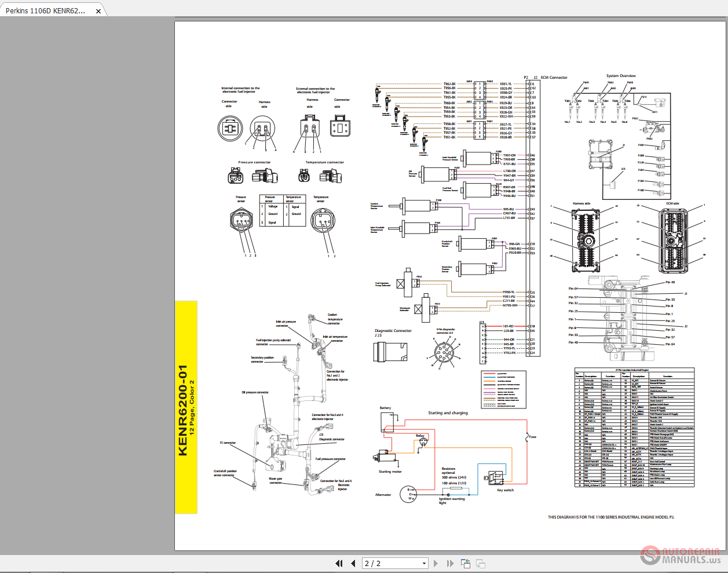Click the 'Battery' label in charging diagram
This screenshot has width=728, height=573.
tap(385, 408)
